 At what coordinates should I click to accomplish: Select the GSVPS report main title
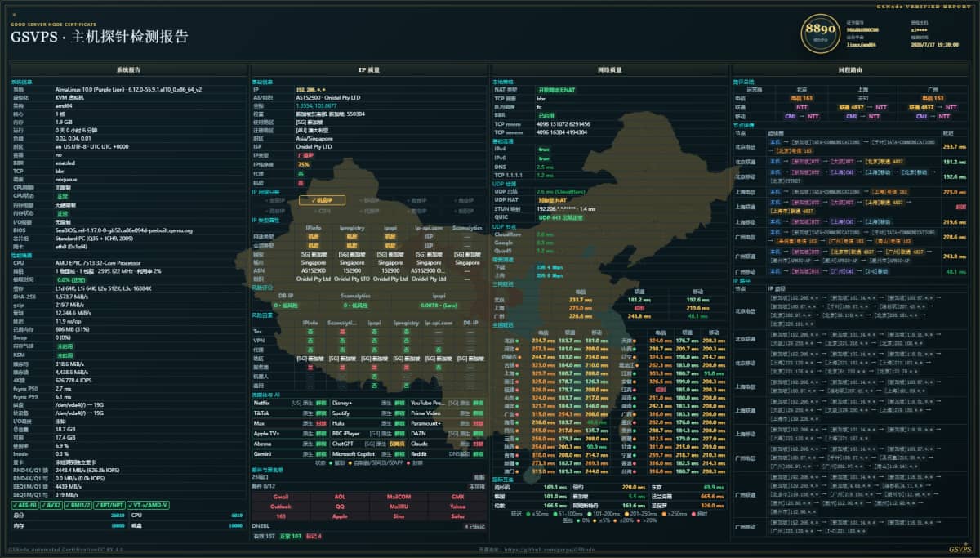click(x=99, y=36)
